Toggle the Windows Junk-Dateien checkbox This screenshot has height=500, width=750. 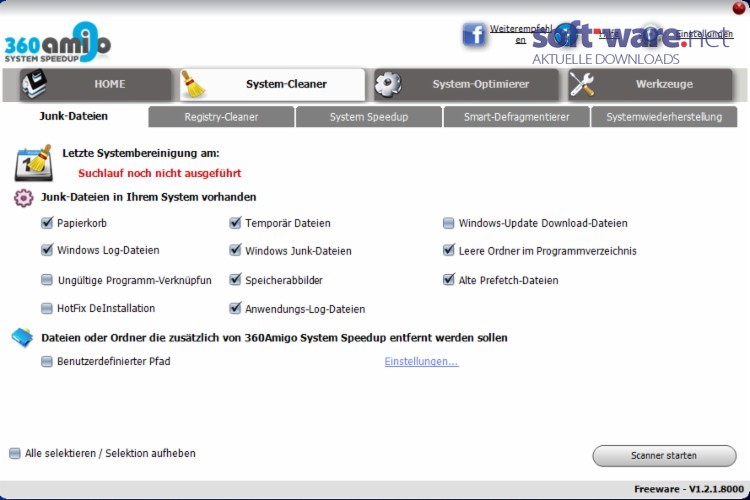point(235,250)
